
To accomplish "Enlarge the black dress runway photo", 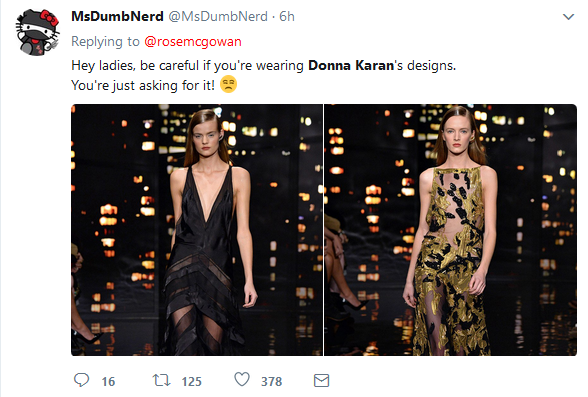I will tap(197, 230).
